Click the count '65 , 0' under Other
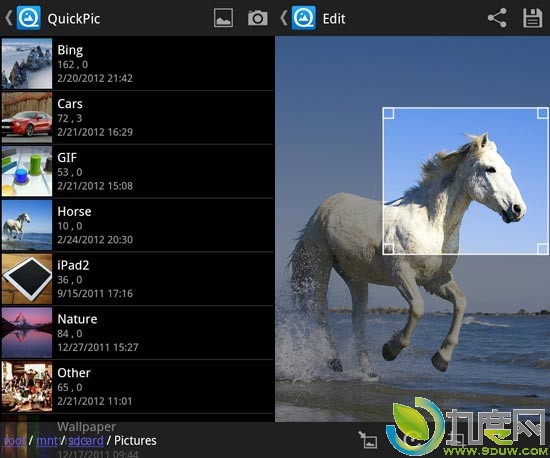Screen dimensions: 550x458 click(70, 388)
